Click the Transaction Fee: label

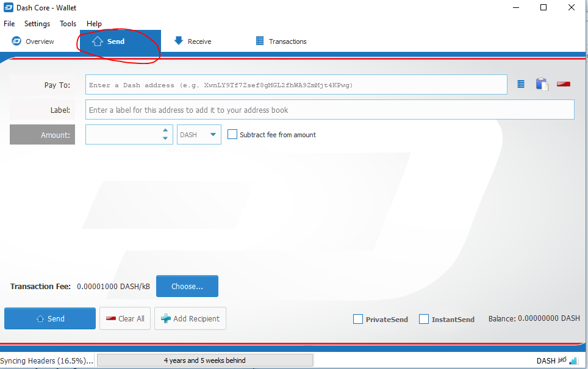pyautogui.click(x=40, y=286)
